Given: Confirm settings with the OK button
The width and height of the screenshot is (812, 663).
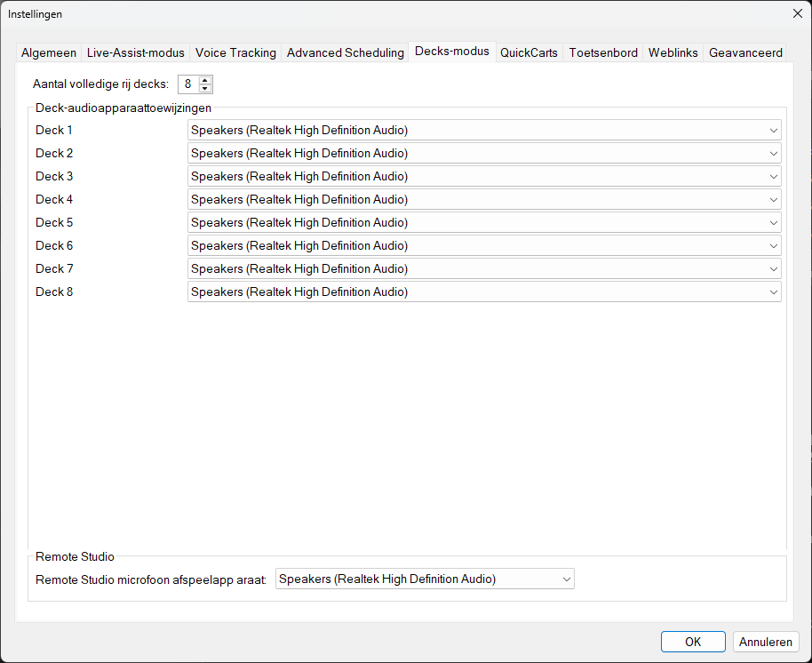Looking at the screenshot, I should (693, 642).
